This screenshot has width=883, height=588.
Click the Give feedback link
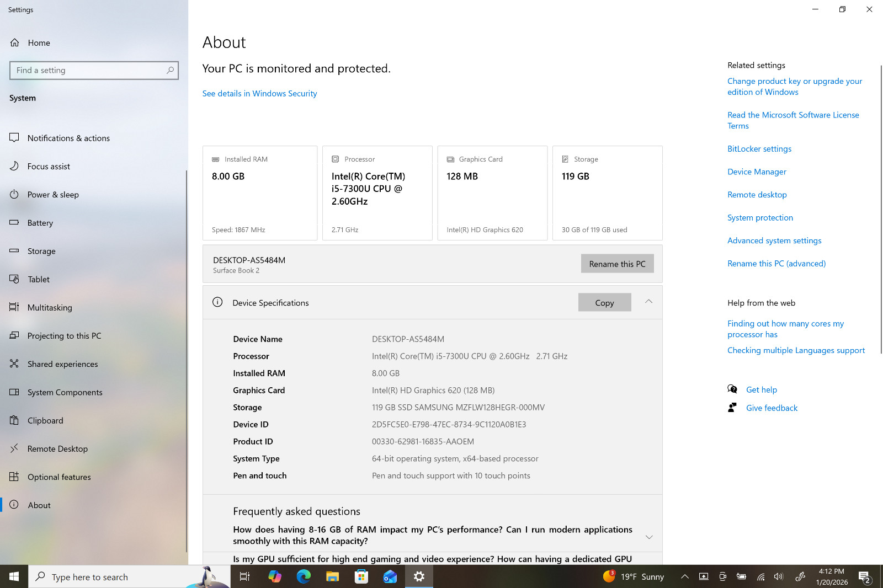(x=772, y=408)
